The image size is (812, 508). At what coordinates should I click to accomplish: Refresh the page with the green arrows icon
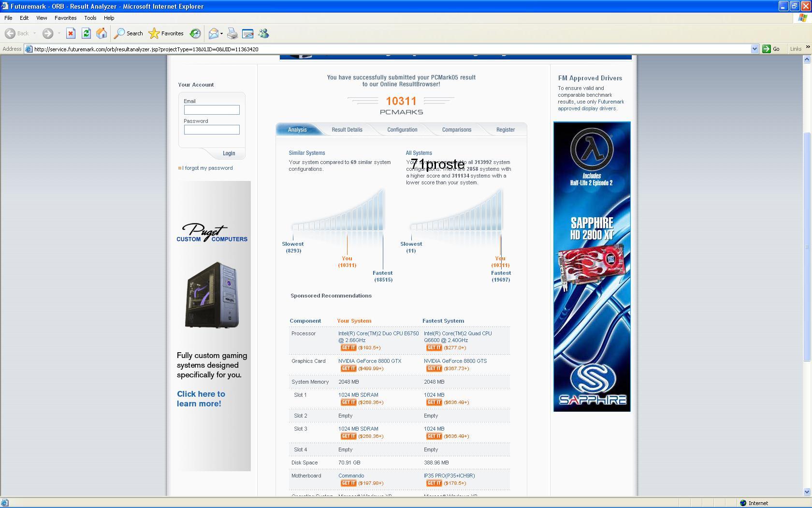pos(86,33)
